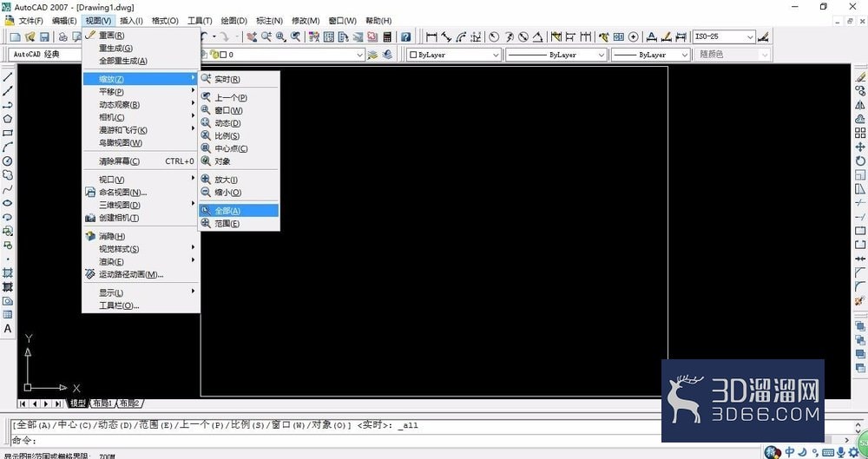This screenshot has height=459, width=868.
Task: Open the 插入(I) menu
Action: (131, 21)
